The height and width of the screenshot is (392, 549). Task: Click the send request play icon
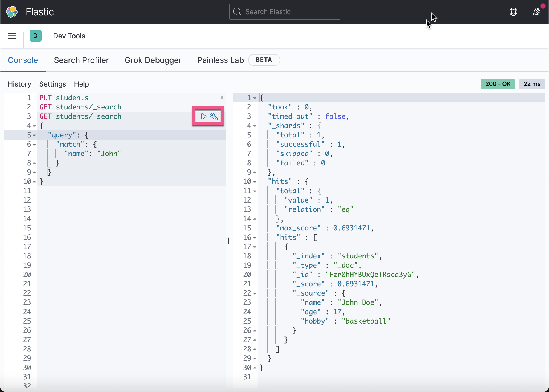point(203,116)
